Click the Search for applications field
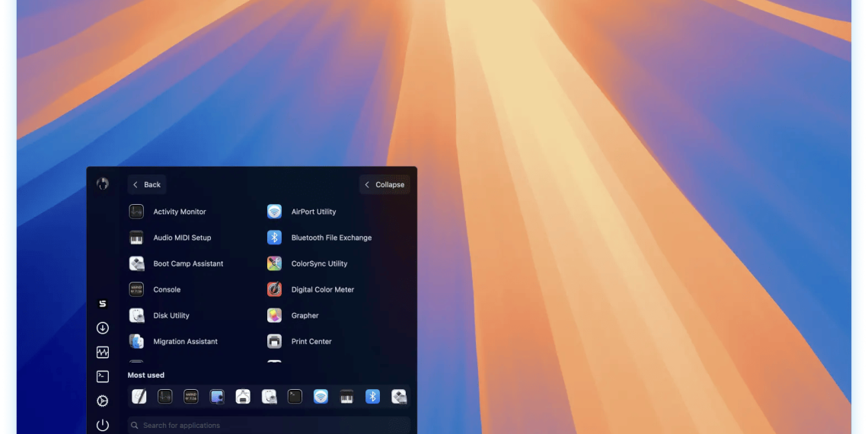Screen dimensions: 868x434 (269, 425)
